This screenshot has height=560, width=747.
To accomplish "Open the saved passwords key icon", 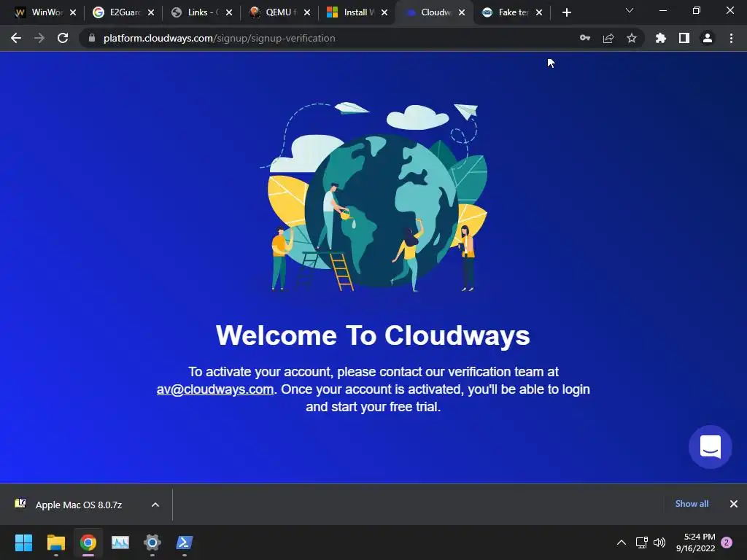I will pos(585,38).
